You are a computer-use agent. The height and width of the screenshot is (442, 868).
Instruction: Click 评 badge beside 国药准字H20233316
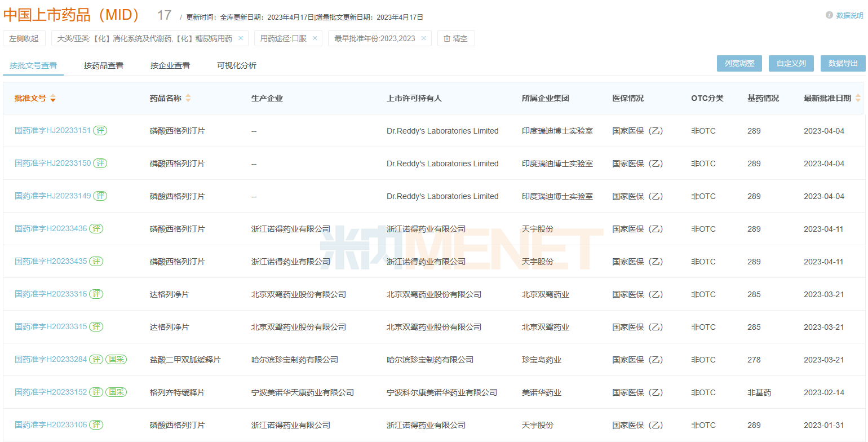[x=96, y=294]
